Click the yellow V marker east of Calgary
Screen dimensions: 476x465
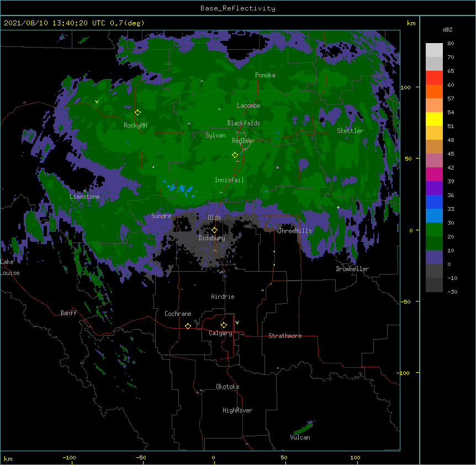237,323
